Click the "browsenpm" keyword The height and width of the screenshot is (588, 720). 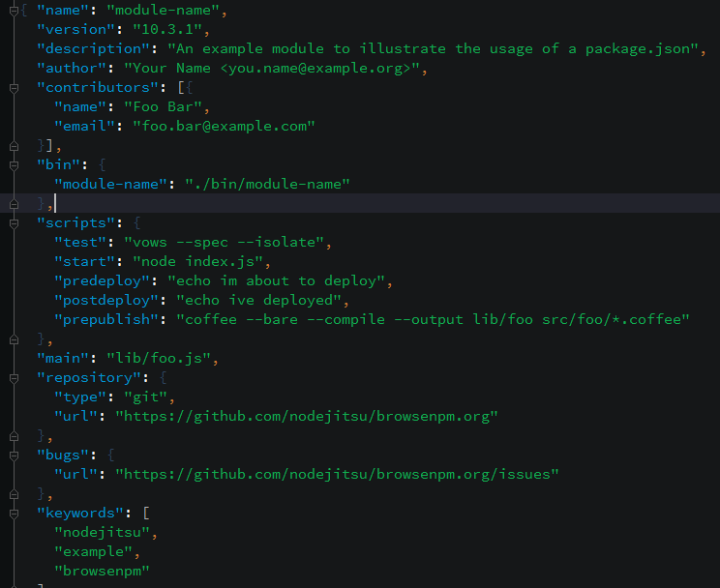pos(102,572)
